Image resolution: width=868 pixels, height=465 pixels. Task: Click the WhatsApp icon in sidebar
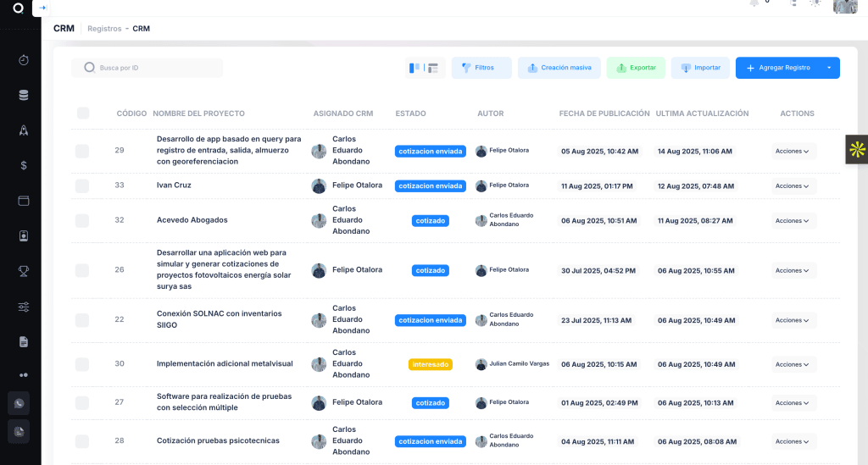point(19,403)
